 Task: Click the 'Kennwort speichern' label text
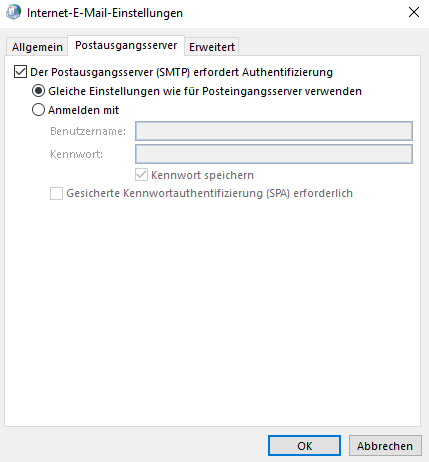202,175
